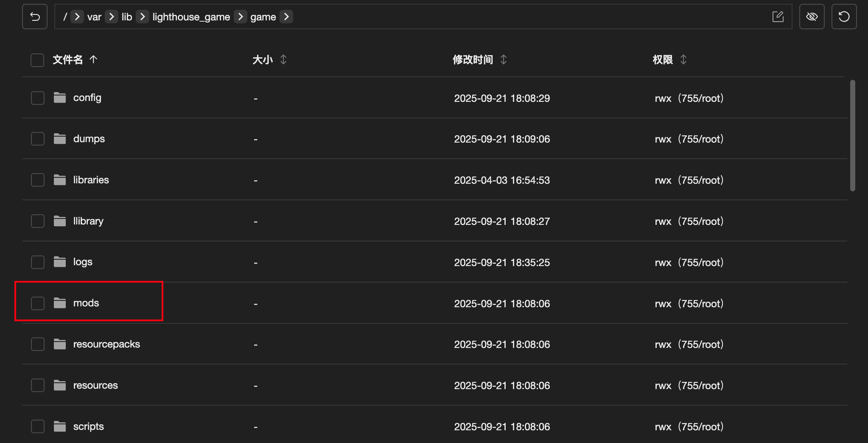Expand chevron after game breadcrumb
The width and height of the screenshot is (868, 443).
tap(286, 17)
